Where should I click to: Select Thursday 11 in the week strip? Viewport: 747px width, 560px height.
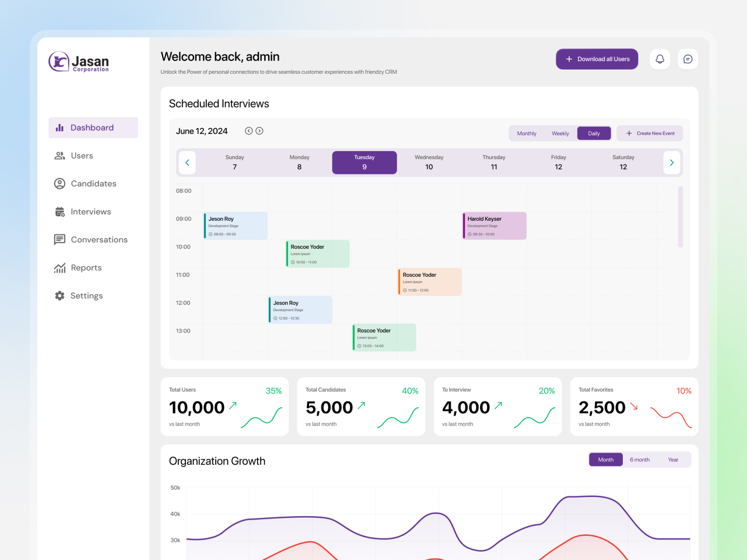click(x=494, y=163)
